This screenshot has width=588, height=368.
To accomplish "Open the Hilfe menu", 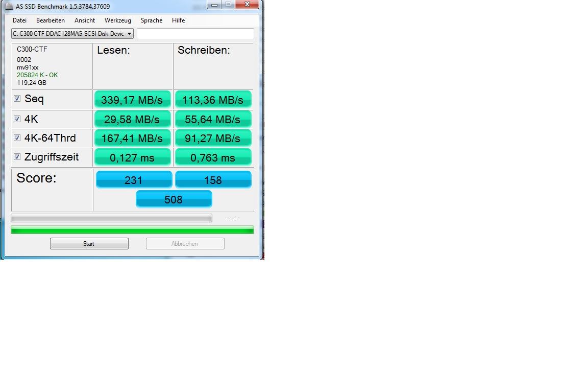I will click(178, 20).
